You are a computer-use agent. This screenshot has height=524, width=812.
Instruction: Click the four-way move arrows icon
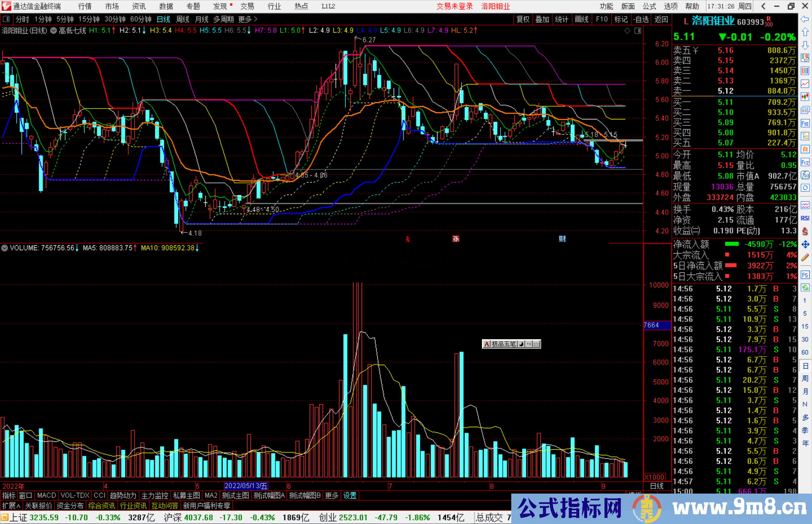point(805,245)
